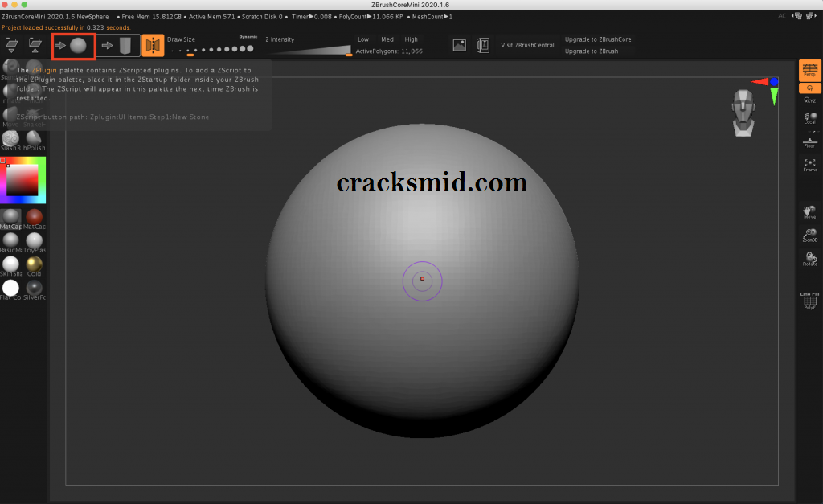The width and height of the screenshot is (823, 504).
Task: Click the AC indicator in top bar
Action: click(782, 16)
